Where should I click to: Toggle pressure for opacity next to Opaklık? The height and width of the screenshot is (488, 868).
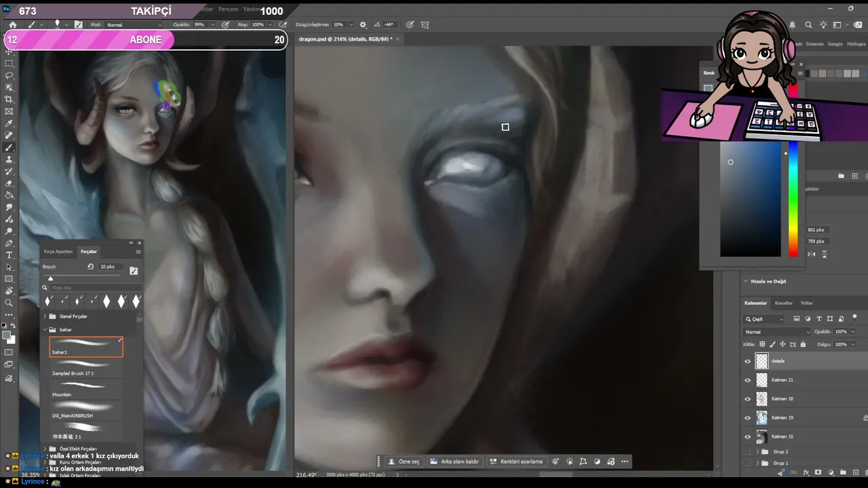coord(226,24)
